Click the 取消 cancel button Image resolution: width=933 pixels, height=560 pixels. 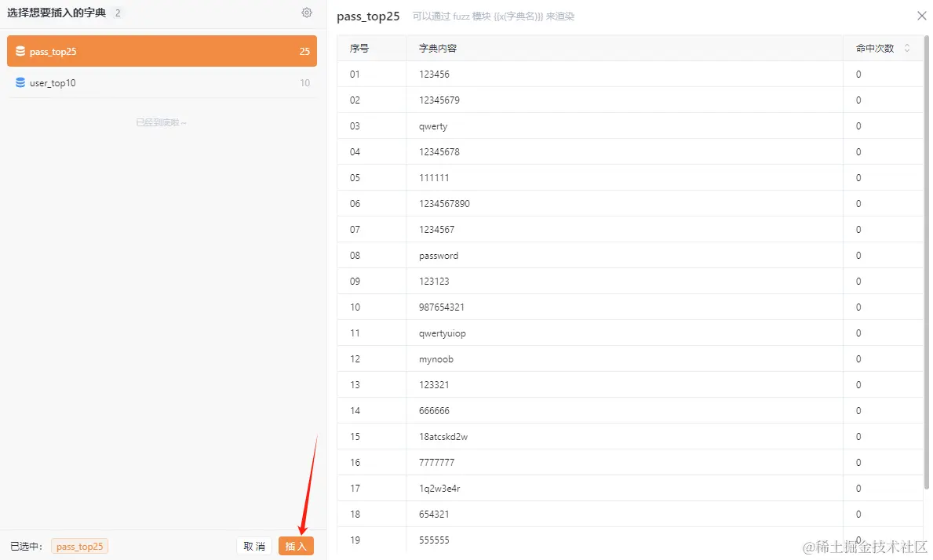pos(254,547)
